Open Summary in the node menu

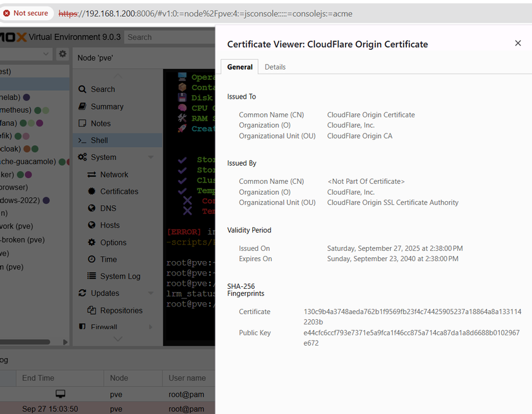click(107, 106)
